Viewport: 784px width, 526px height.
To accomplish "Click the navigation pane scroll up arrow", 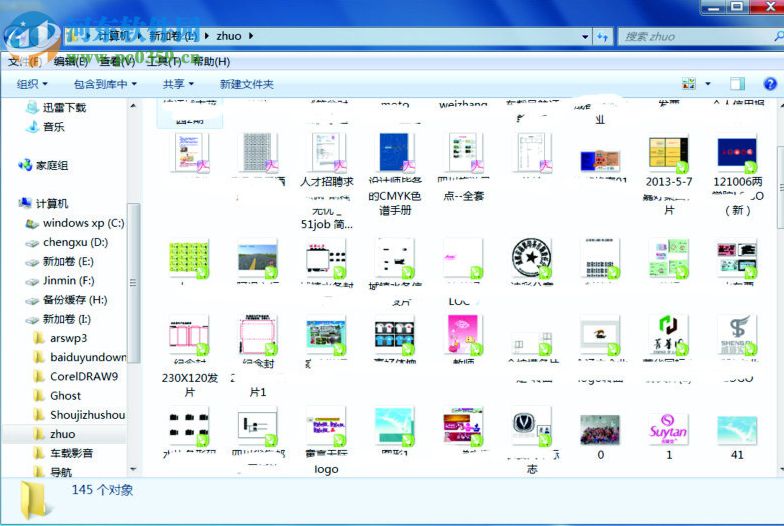I will point(133,106).
